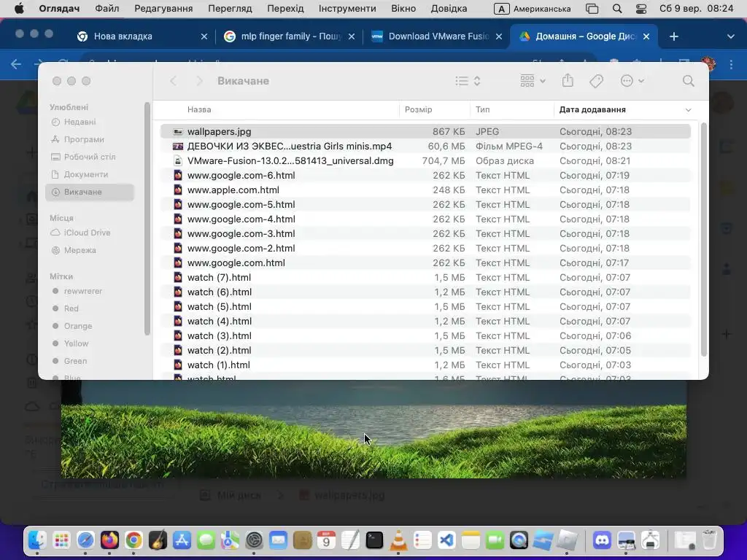Open Mail from the Dock

pyautogui.click(x=278, y=540)
